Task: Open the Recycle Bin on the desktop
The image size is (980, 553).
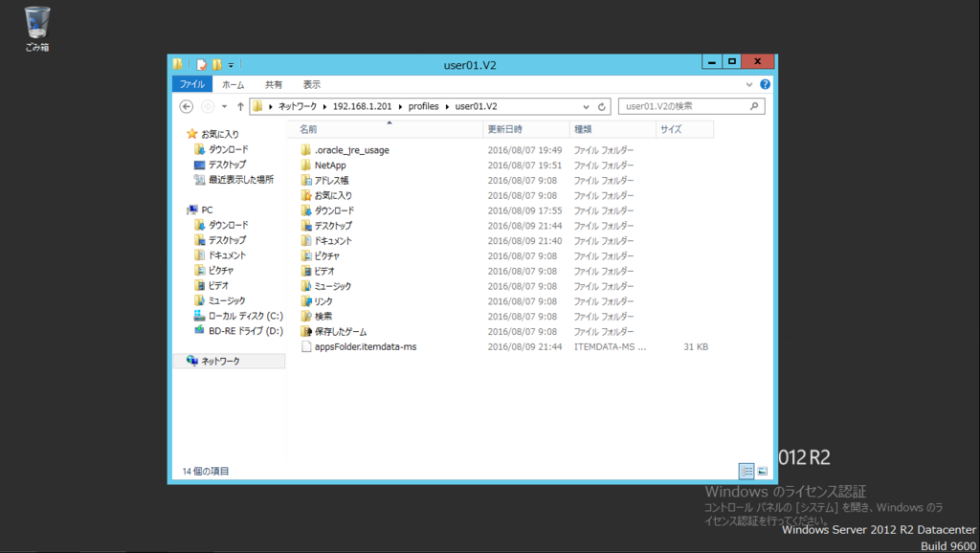Action: click(x=37, y=28)
